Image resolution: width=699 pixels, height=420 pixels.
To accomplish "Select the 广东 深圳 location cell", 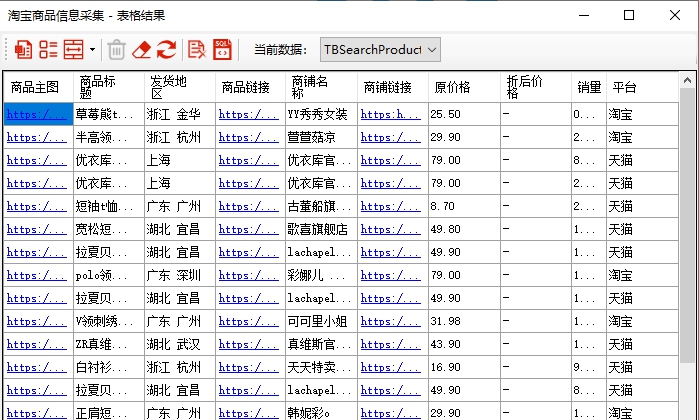I will [180, 275].
